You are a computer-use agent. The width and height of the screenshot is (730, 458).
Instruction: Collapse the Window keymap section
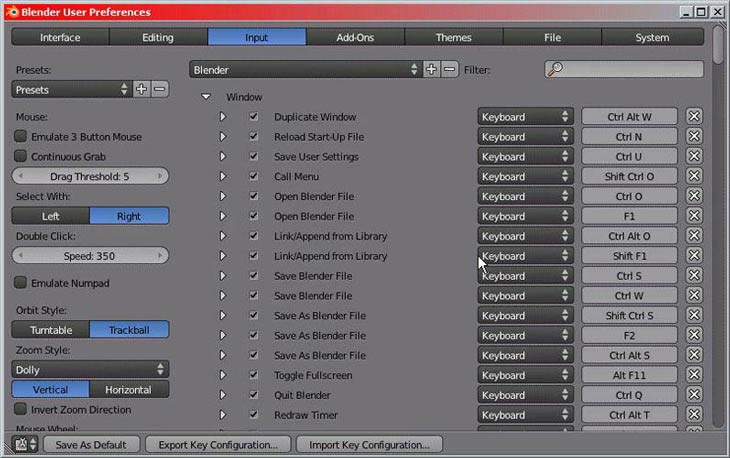coord(206,97)
